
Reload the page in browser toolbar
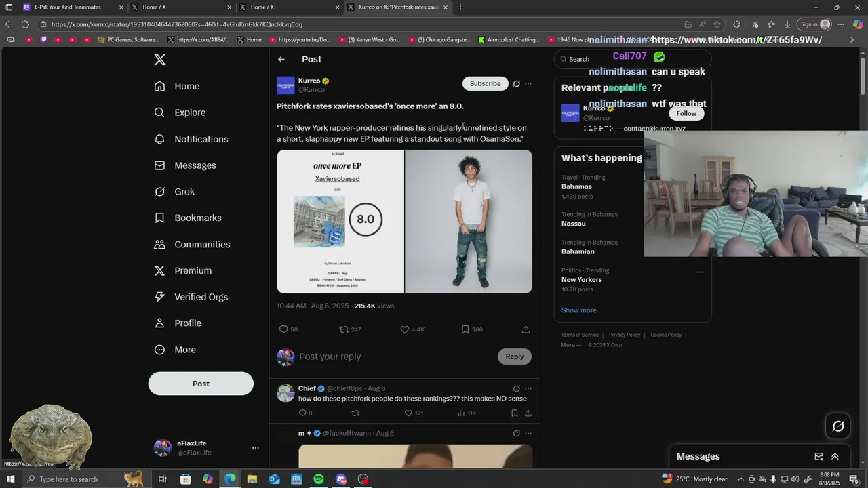point(25,24)
